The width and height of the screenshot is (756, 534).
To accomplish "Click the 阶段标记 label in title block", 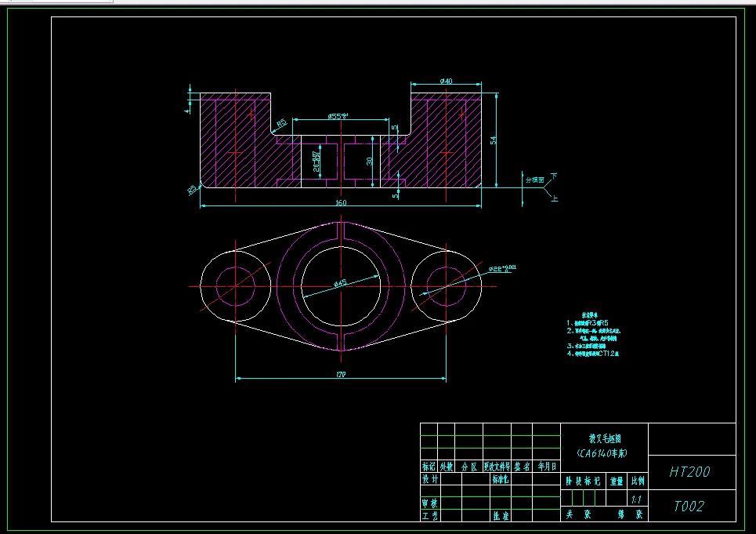I will pos(584,481).
